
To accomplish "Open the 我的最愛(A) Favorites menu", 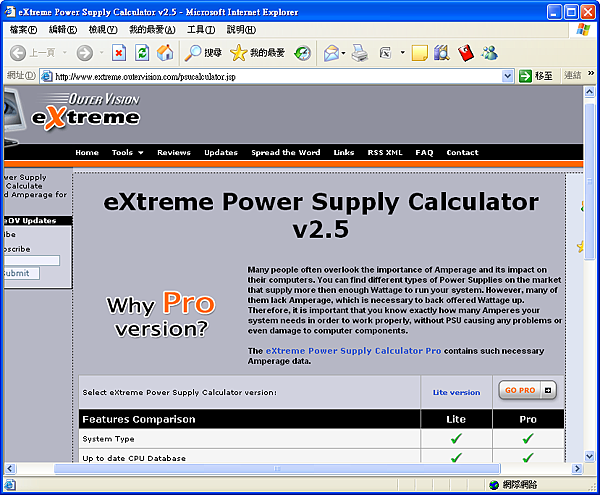I will [x=152, y=29].
